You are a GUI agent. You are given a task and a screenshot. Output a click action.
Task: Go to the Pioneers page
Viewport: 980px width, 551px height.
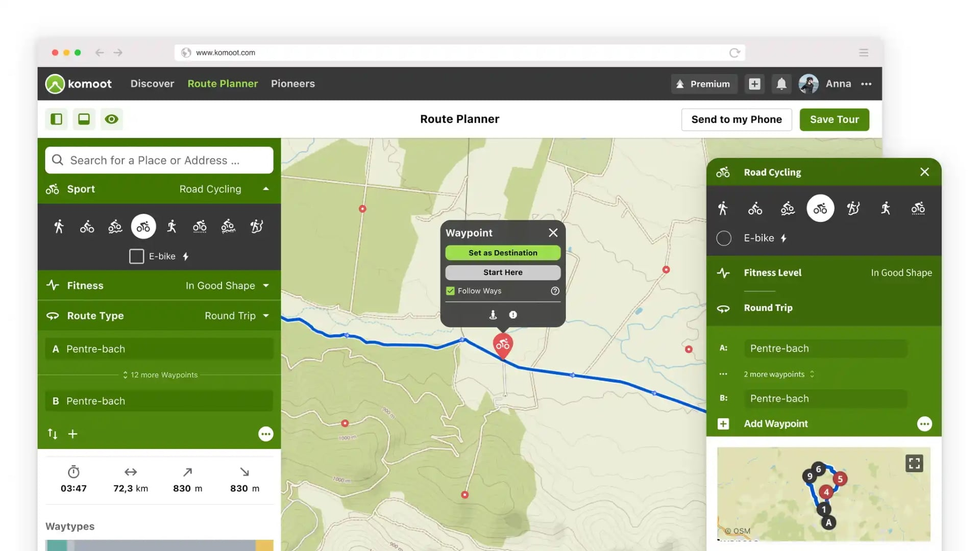[x=293, y=84]
